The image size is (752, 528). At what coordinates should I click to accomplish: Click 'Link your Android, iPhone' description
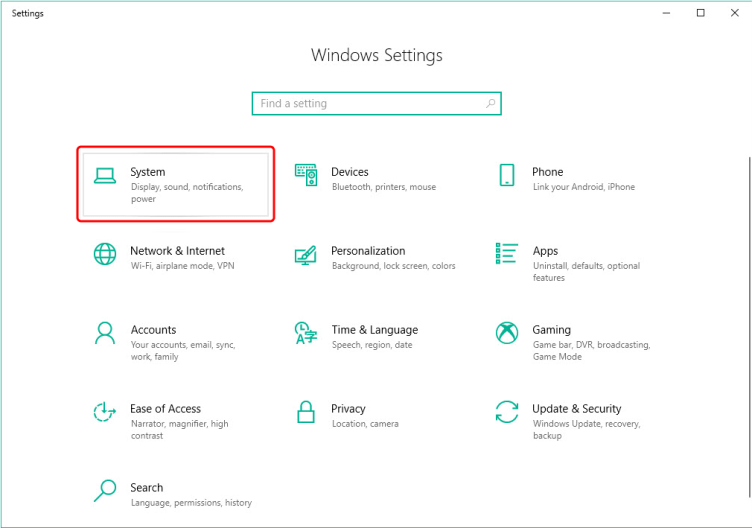(x=584, y=187)
